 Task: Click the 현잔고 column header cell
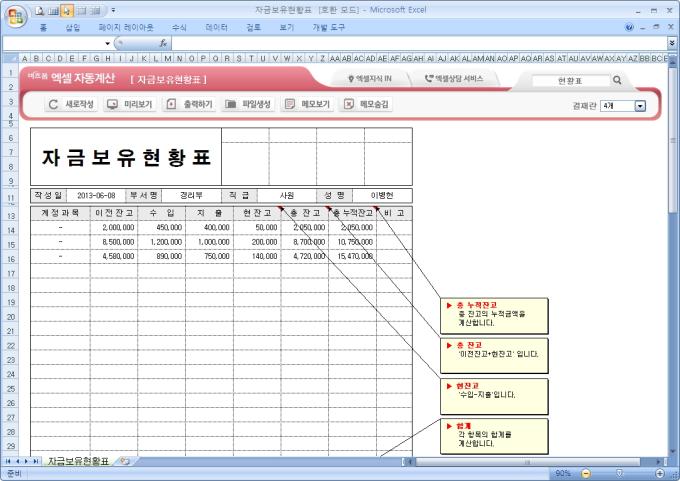[x=257, y=213]
